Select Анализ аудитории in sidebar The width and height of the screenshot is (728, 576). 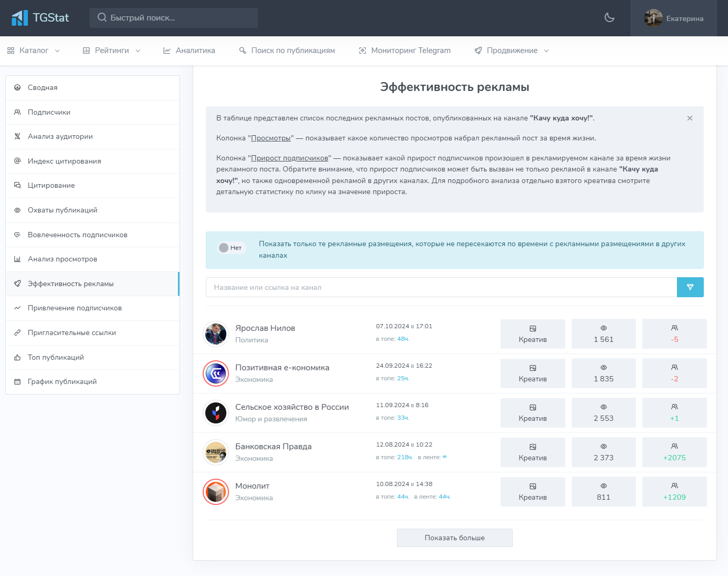(x=60, y=137)
